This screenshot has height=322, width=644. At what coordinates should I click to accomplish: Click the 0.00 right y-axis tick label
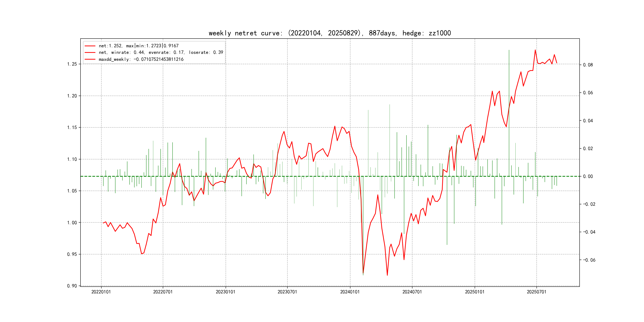588,177
